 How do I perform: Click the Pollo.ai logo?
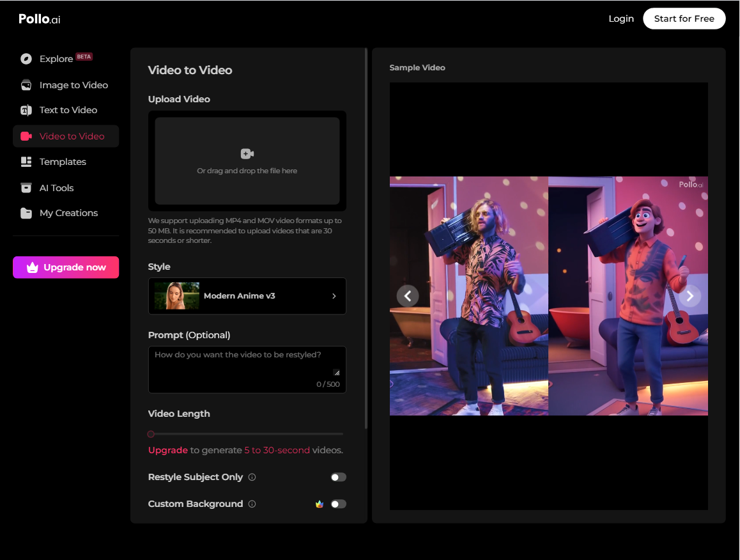(39, 19)
